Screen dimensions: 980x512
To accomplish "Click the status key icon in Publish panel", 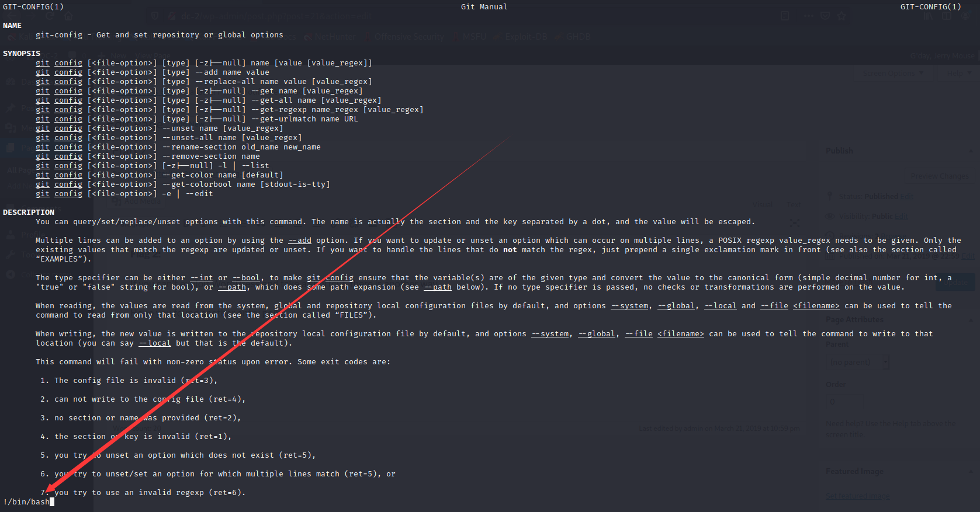I will point(830,197).
